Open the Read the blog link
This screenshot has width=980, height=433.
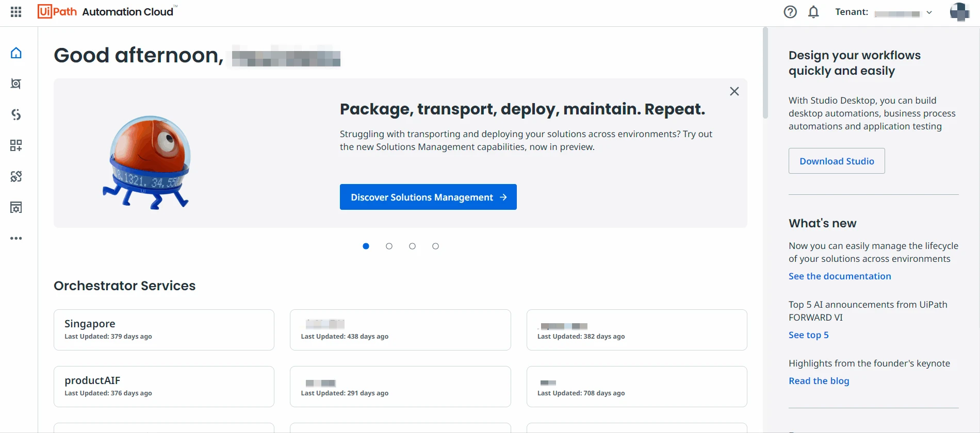click(819, 381)
